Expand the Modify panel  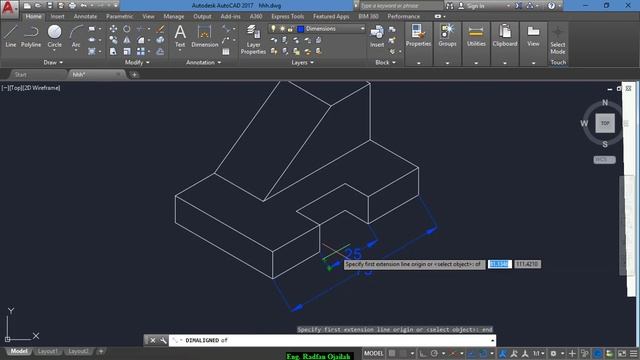pos(137,62)
